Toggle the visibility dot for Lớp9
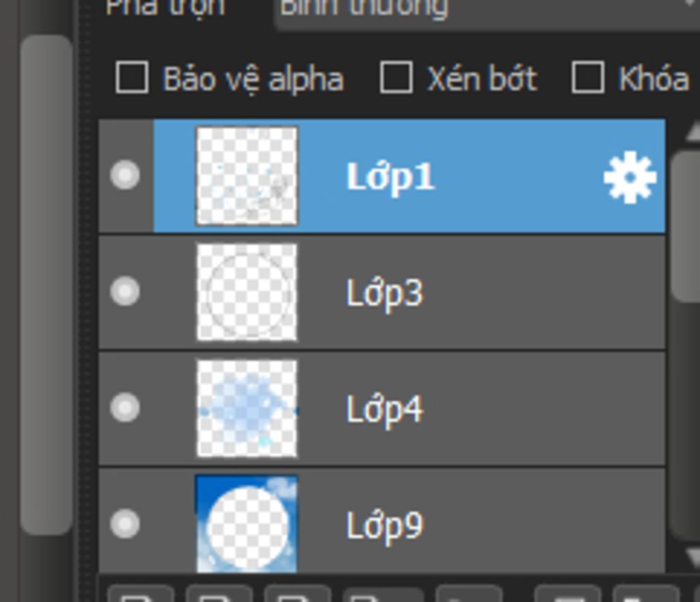The height and width of the screenshot is (602, 700). pyautogui.click(x=125, y=523)
